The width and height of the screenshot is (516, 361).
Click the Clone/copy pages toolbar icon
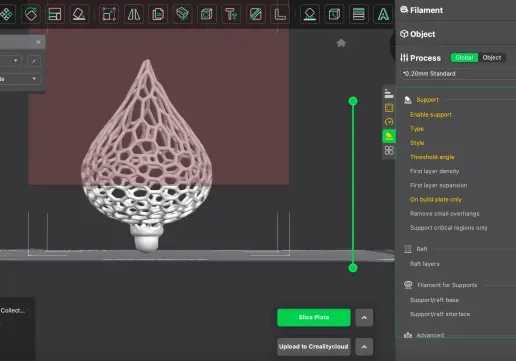(158, 14)
